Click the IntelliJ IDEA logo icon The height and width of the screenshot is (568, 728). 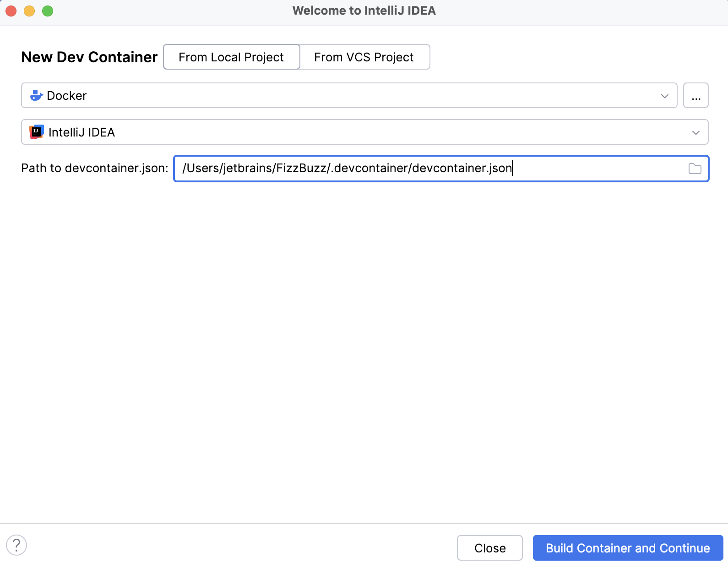pos(37,132)
